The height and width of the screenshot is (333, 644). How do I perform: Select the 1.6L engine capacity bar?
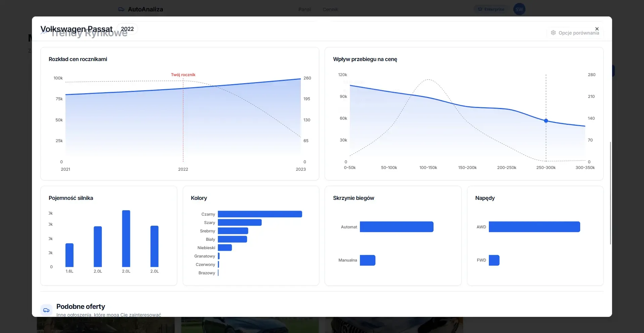(70, 255)
